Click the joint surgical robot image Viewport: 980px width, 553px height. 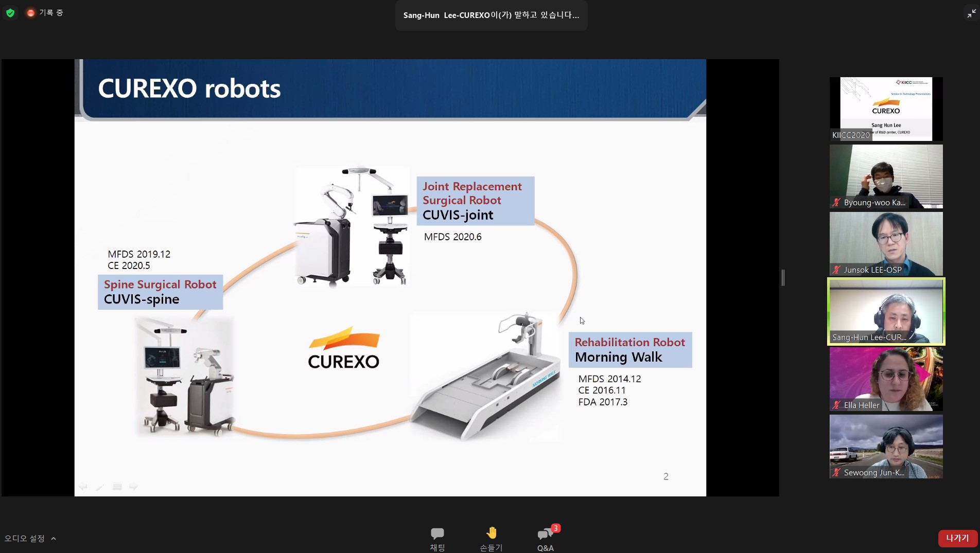(352, 226)
